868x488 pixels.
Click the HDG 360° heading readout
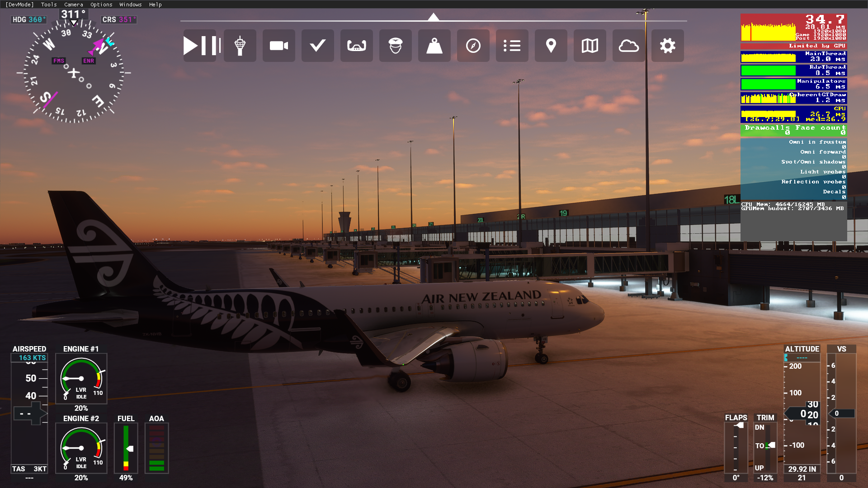point(29,19)
